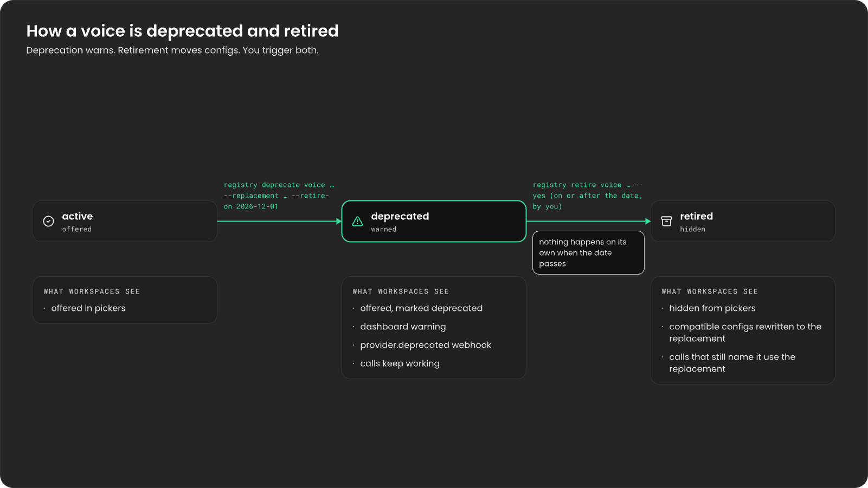Image resolution: width=868 pixels, height=488 pixels.
Task: Click 'calls that still name it' bullet
Action: 732,363
